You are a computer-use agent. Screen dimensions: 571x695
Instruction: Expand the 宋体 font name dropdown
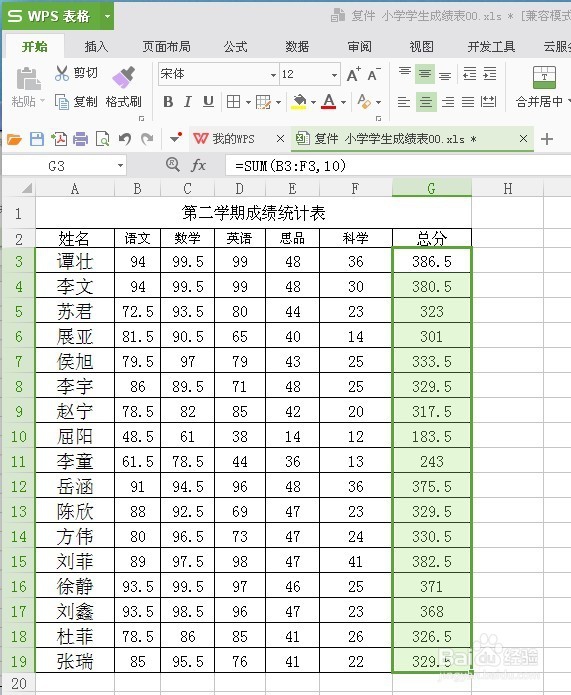[x=274, y=75]
